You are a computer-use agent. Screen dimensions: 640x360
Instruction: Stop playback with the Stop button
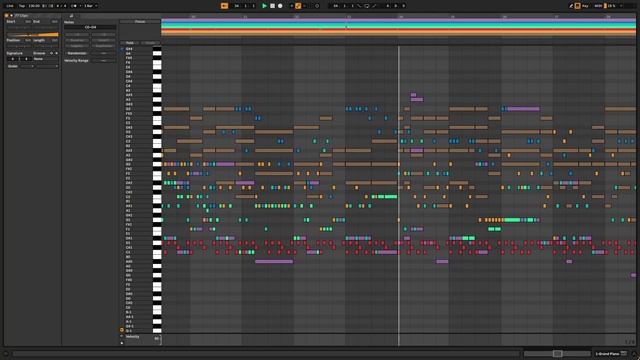(x=272, y=6)
